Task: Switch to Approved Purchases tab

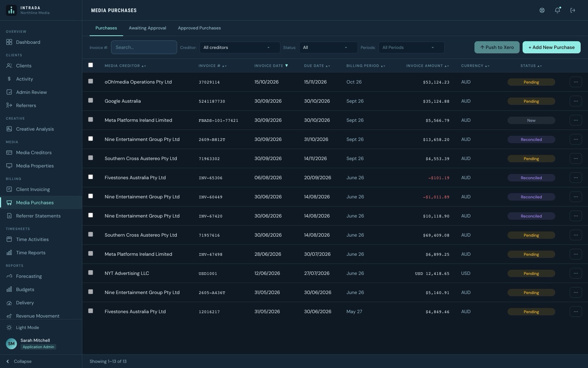Action: [x=199, y=28]
